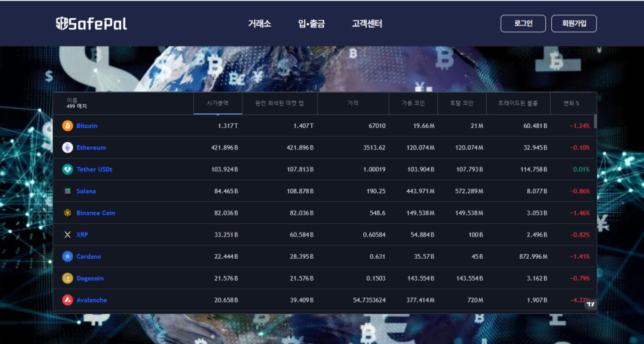This screenshot has height=344, width=644.
Task: Open the XRP link
Action: click(x=82, y=235)
